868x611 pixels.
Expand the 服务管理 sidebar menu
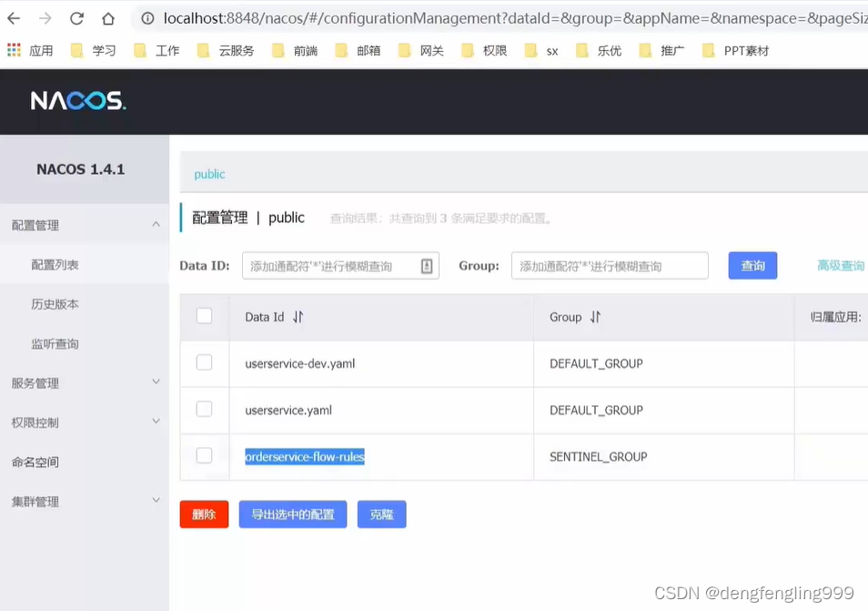point(156,382)
